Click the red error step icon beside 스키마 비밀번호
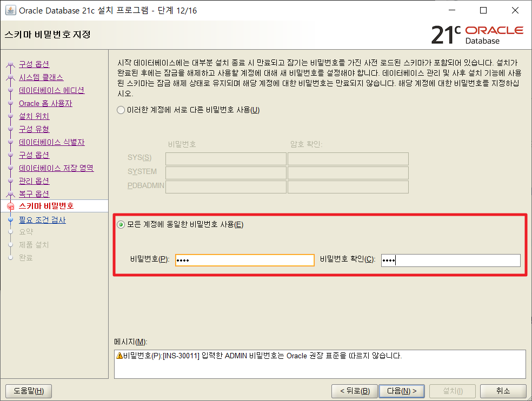The height and width of the screenshot is (401, 532). [10, 206]
